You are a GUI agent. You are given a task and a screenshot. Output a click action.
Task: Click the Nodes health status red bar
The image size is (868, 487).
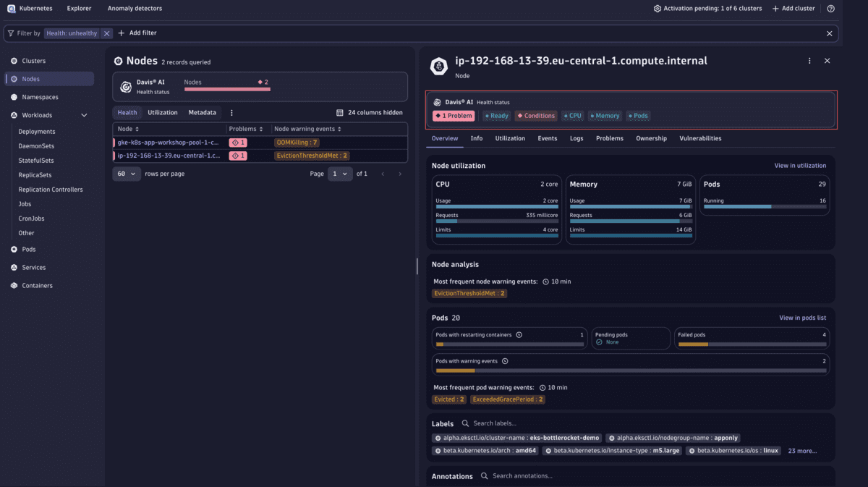(x=227, y=90)
